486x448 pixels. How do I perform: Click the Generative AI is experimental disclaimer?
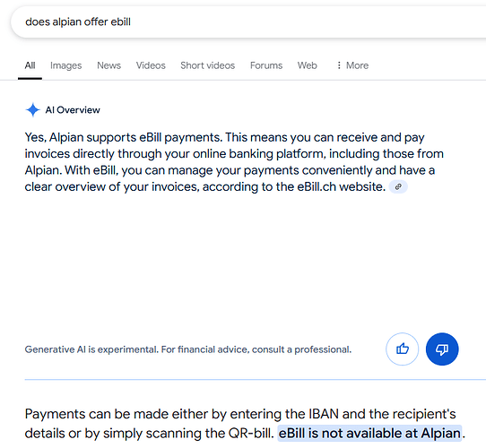(188, 349)
